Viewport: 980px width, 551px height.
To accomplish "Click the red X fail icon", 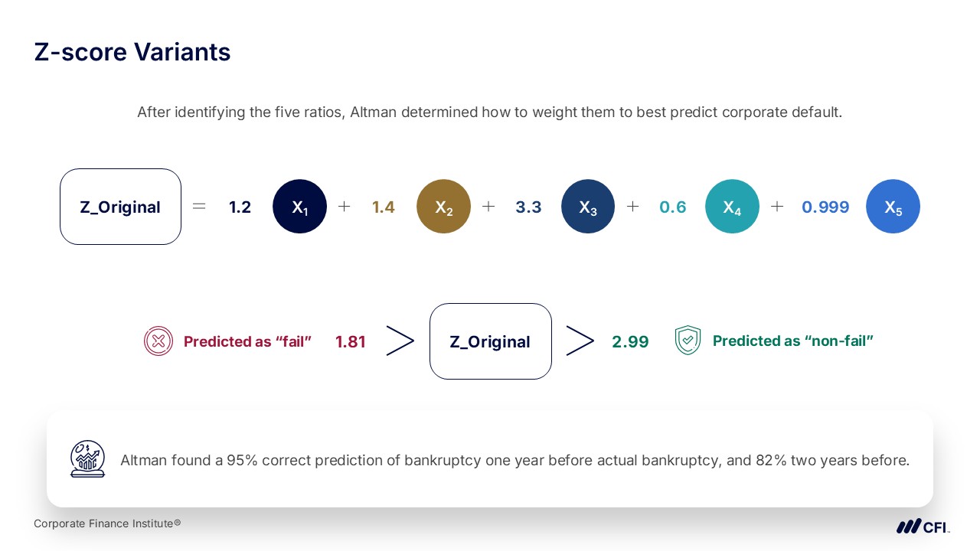I will [x=158, y=341].
